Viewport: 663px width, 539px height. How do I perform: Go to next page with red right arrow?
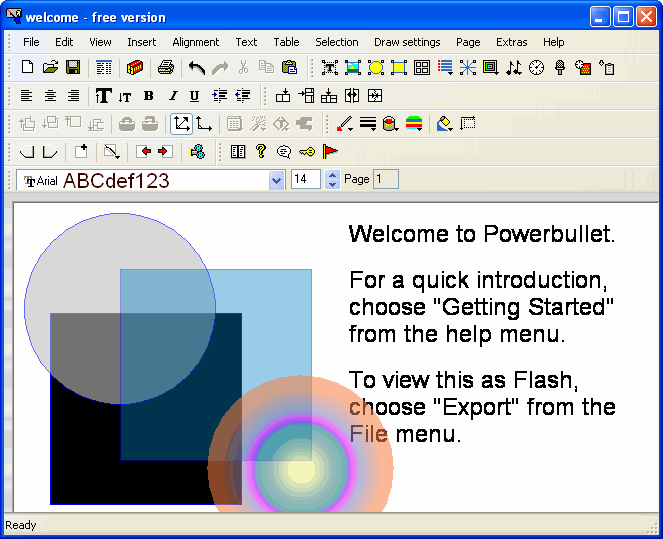tap(165, 151)
